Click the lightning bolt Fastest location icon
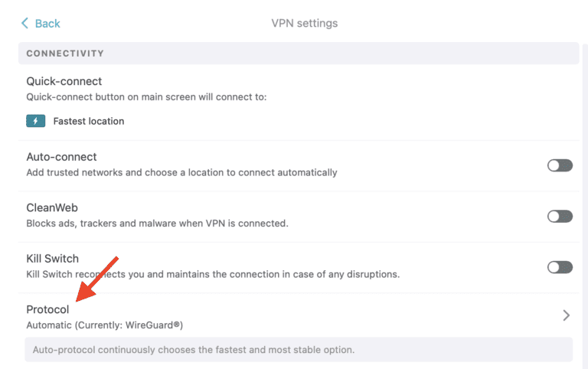Image resolution: width=588 pixels, height=369 pixels. coord(36,121)
